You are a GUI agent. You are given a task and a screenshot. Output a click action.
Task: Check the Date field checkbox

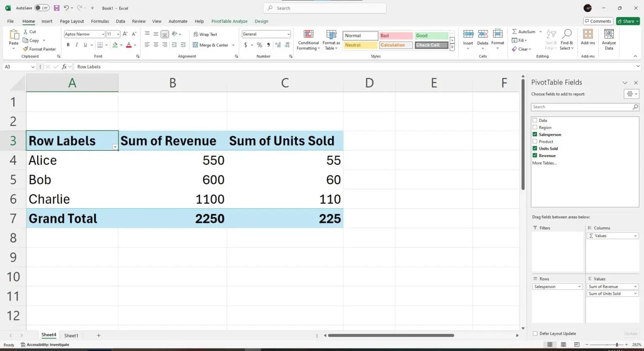click(x=535, y=120)
